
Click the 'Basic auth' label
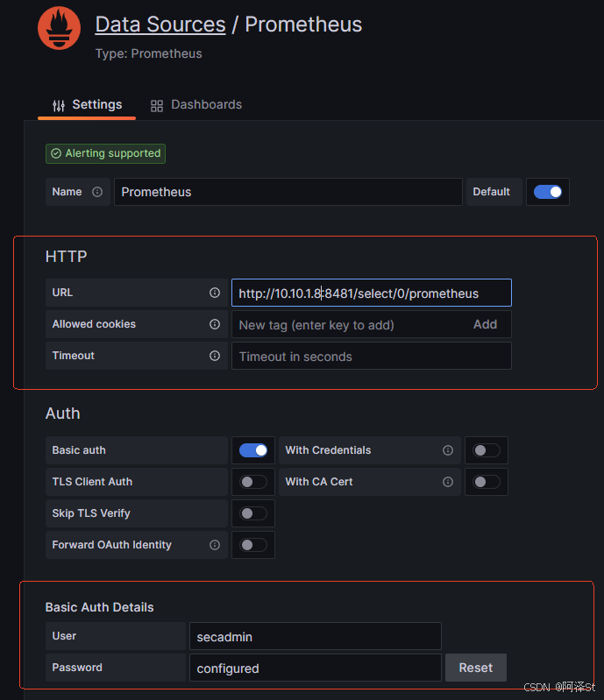tap(79, 450)
